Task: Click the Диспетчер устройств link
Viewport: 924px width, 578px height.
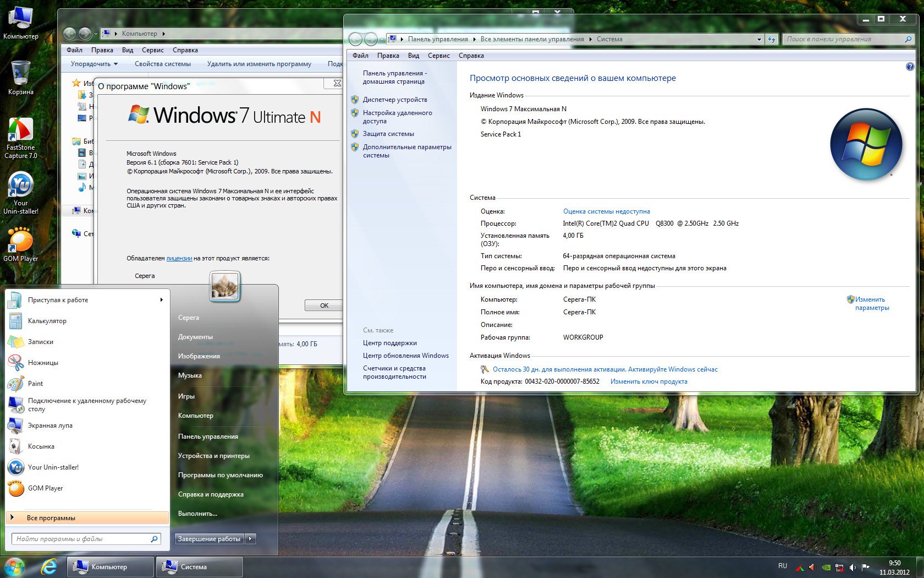Action: pyautogui.click(x=394, y=100)
